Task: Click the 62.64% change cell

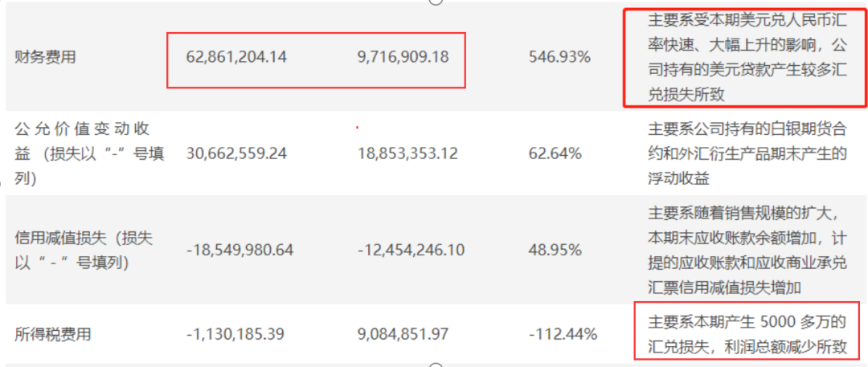Action: 555,153
